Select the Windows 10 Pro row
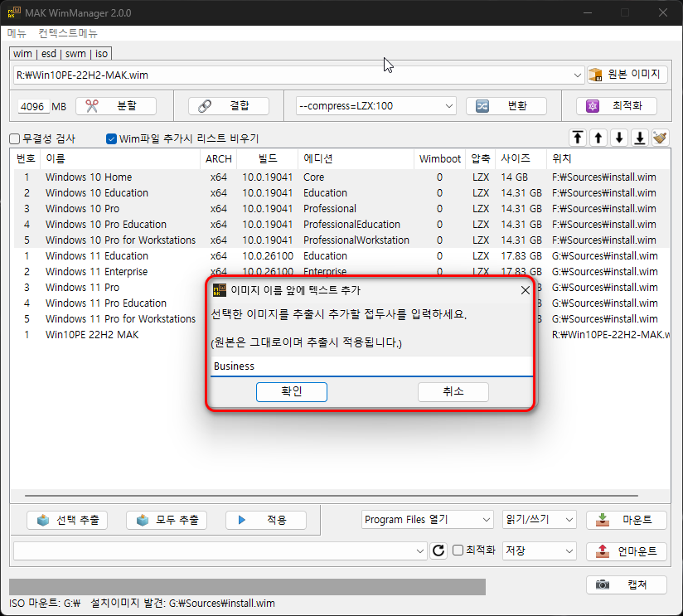The image size is (683, 616). [x=342, y=209]
